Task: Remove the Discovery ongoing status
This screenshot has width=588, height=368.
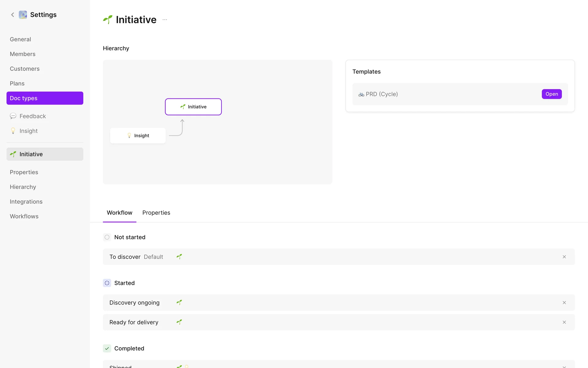Action: (564, 303)
